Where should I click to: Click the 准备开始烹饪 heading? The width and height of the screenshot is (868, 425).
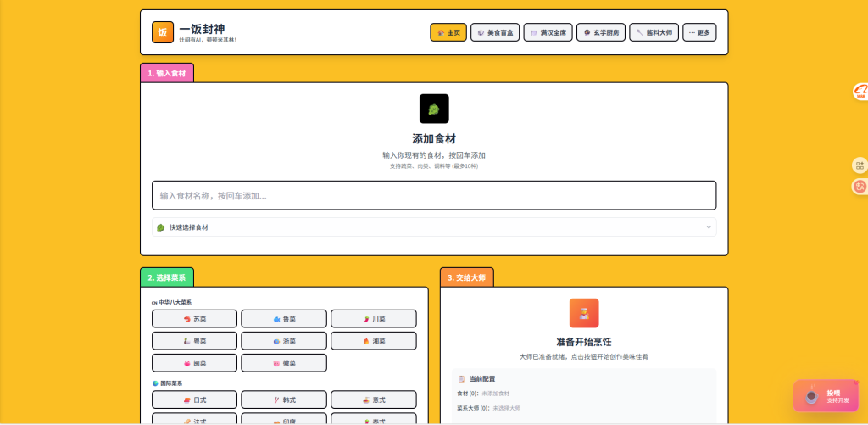coord(584,342)
